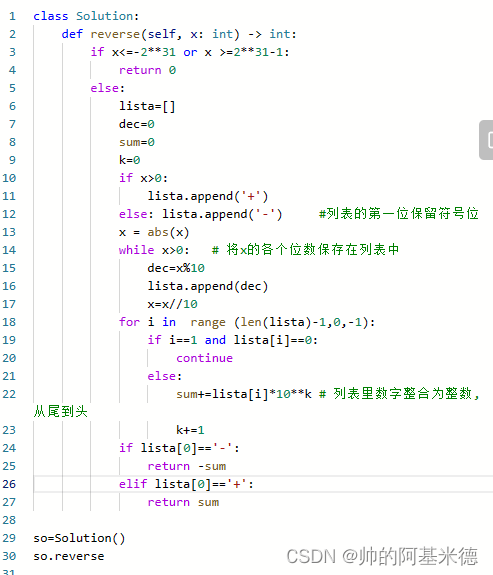Click line number 14 in the gutter
Image resolution: width=493 pixels, height=575 pixels.
9,250
